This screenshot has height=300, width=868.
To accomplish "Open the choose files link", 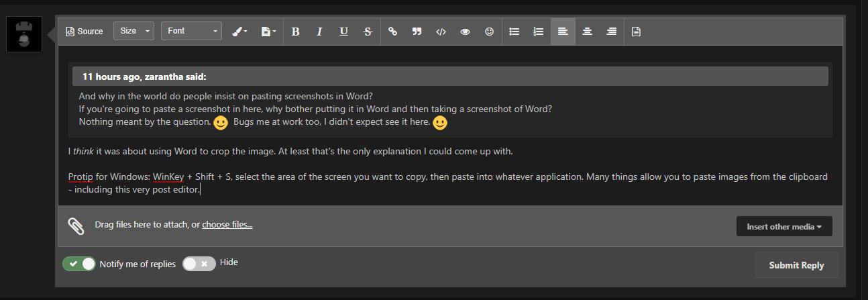I will click(227, 225).
